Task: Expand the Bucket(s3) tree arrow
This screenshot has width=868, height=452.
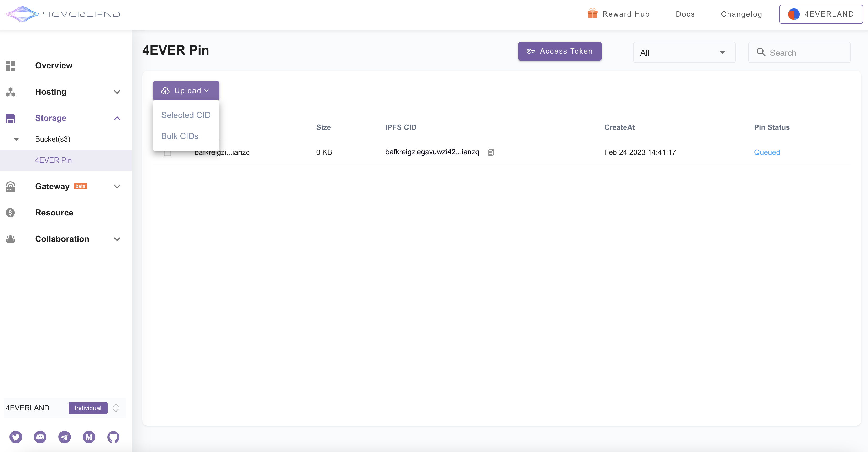Action: 16,139
